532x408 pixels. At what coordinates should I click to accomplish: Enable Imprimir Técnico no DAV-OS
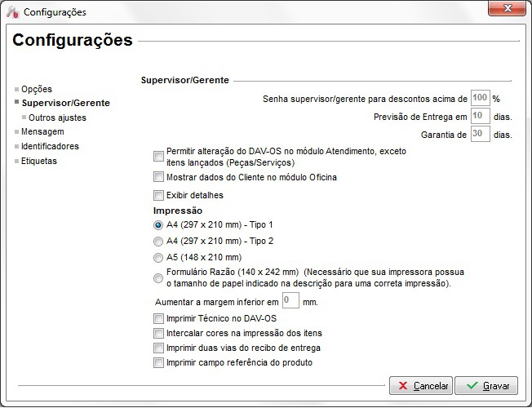(x=158, y=318)
